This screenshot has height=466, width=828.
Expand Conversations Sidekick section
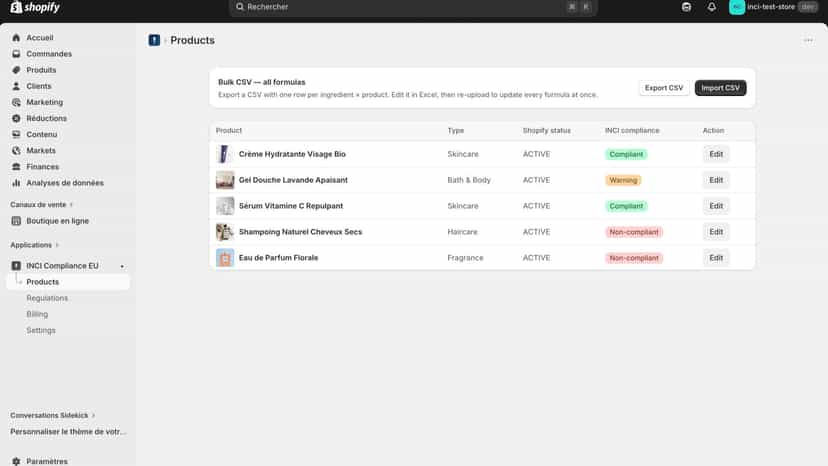point(53,415)
